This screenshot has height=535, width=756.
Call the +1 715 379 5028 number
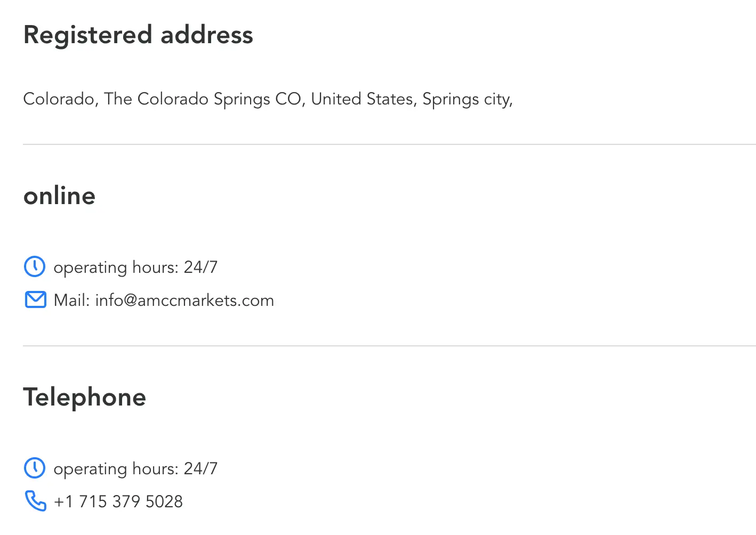[x=118, y=501]
